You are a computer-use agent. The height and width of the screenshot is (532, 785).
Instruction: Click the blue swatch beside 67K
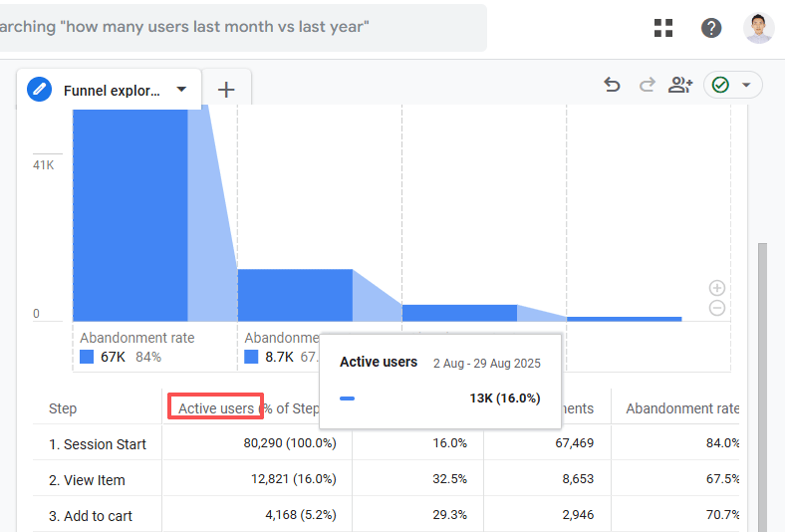[87, 357]
